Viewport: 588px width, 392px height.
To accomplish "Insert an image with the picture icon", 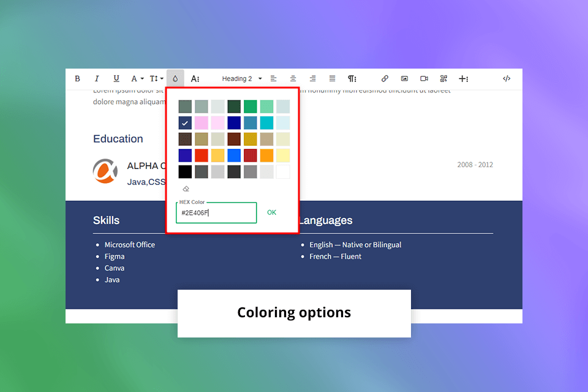I will [404, 79].
